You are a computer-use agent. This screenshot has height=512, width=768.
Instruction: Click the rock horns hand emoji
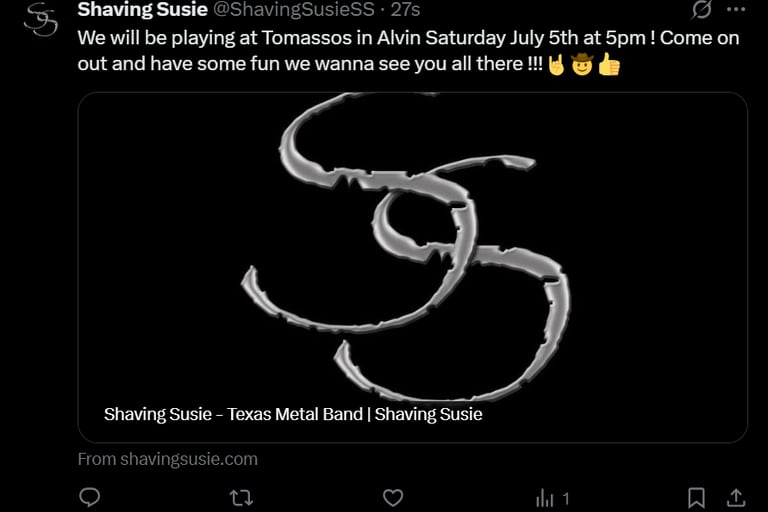(556, 65)
